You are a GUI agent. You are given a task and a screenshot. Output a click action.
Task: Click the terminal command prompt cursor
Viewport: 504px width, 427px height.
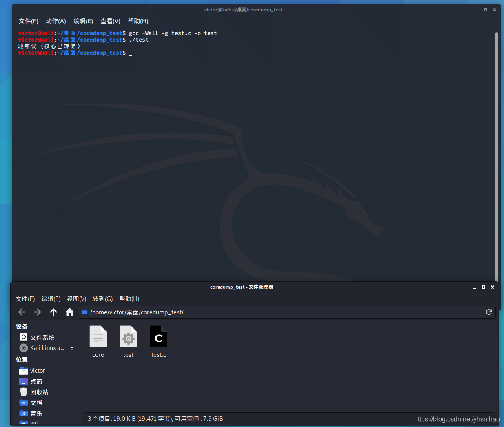pyautogui.click(x=131, y=53)
